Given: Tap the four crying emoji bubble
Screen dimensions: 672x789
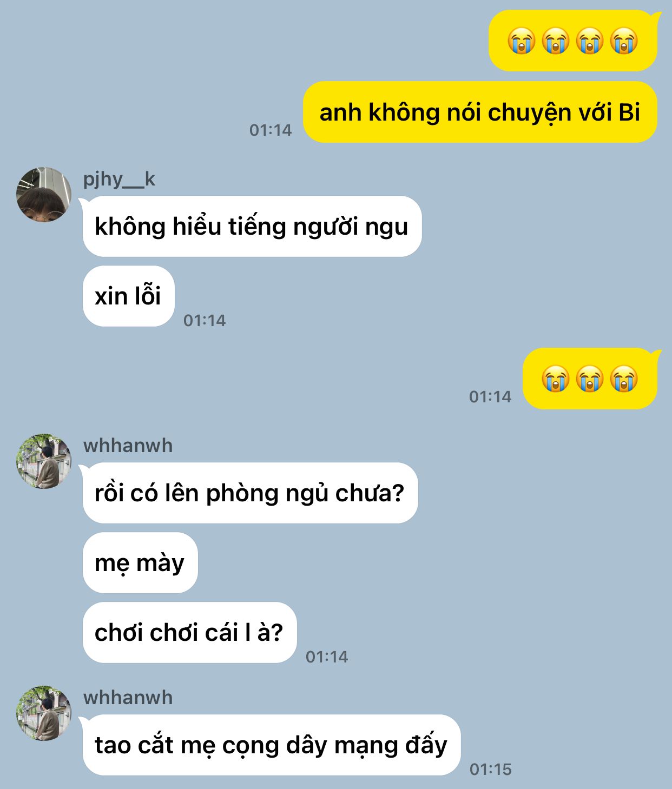Looking at the screenshot, I should pos(574,41).
